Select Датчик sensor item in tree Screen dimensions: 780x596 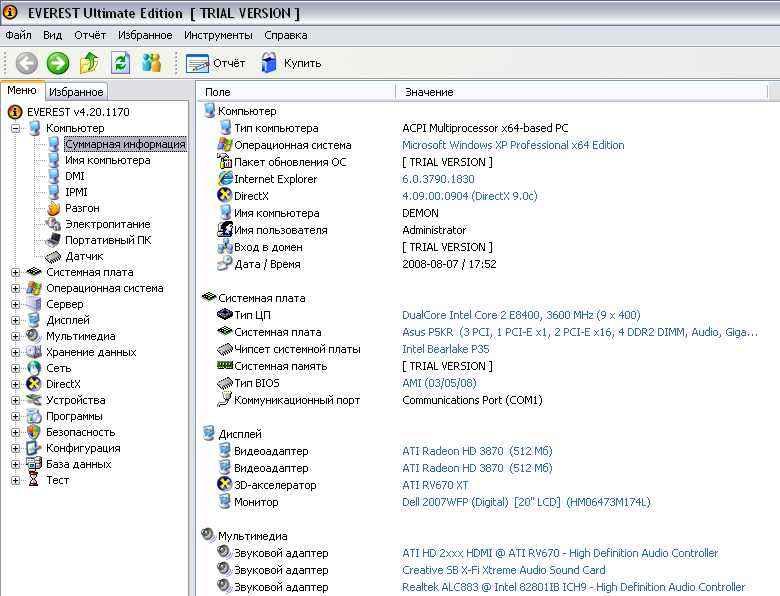(84, 256)
